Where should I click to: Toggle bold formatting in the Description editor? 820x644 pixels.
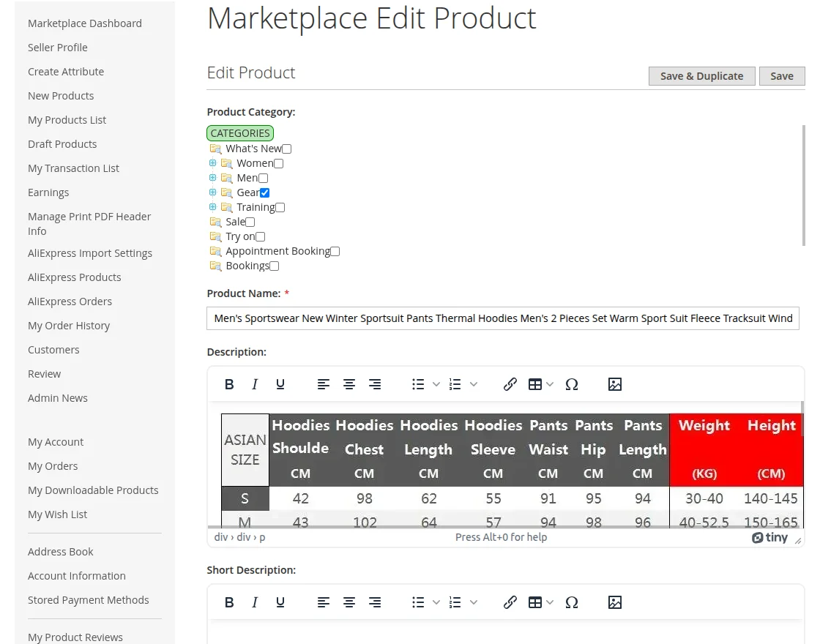pyautogui.click(x=229, y=383)
